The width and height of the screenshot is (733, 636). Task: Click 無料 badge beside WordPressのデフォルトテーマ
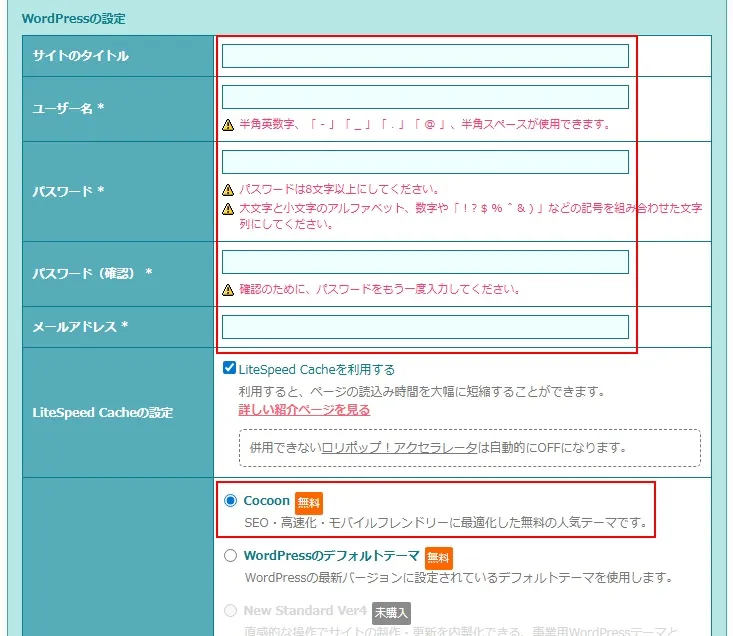pyautogui.click(x=438, y=557)
